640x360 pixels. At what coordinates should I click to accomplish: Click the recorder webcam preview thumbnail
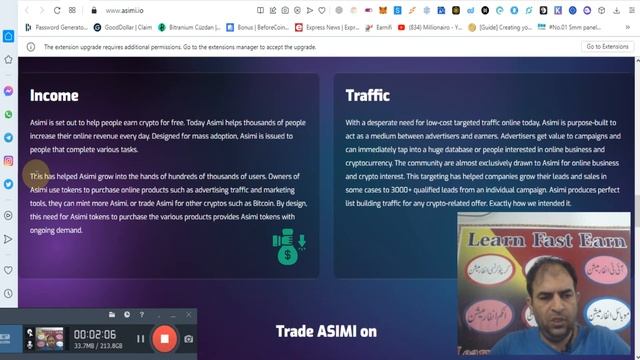coord(49,339)
